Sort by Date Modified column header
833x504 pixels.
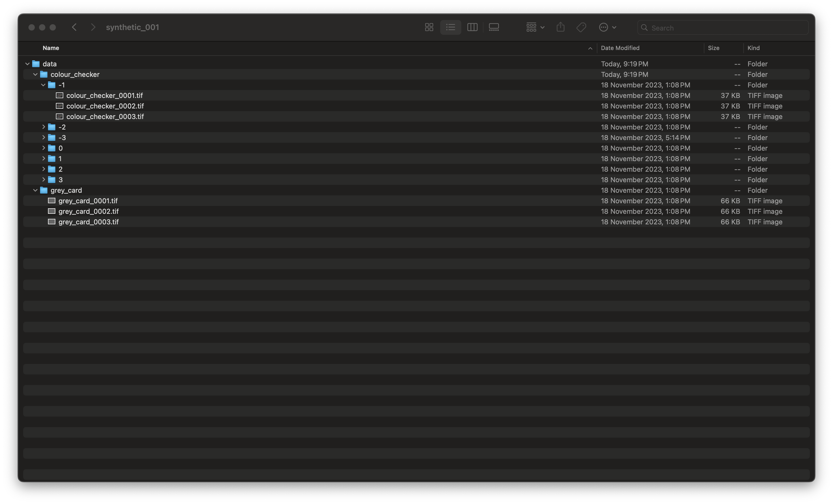620,48
